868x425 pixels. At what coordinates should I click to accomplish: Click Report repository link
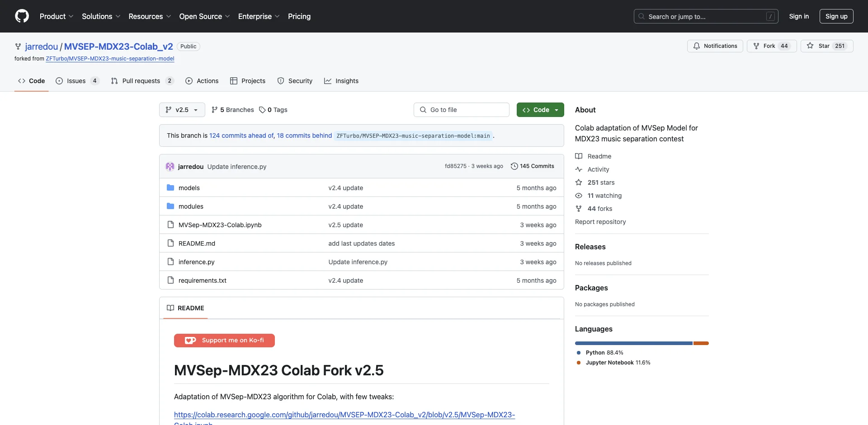click(x=600, y=222)
